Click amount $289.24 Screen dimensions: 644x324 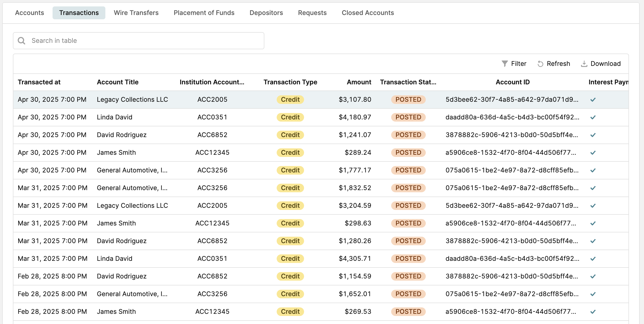[x=358, y=153]
